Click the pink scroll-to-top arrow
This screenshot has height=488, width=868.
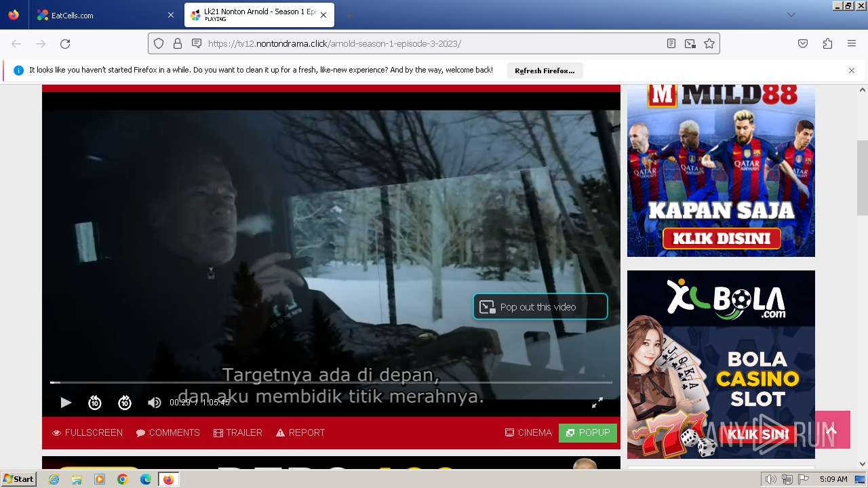coord(832,430)
